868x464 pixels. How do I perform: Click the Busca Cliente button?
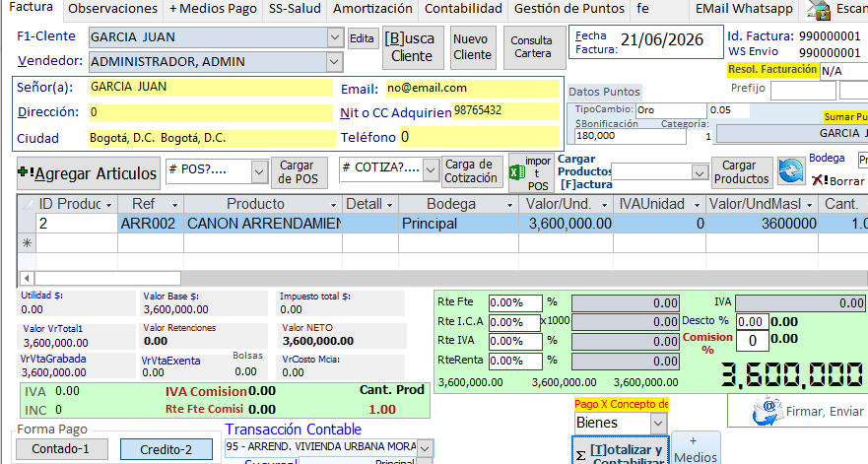click(x=413, y=47)
